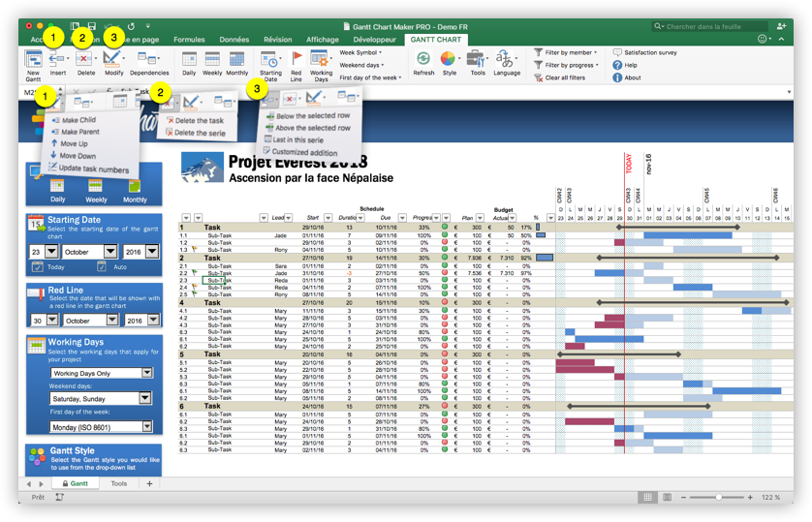Viewport: 812px width, 522px height.
Task: Open About in the ribbon
Action: [627, 77]
